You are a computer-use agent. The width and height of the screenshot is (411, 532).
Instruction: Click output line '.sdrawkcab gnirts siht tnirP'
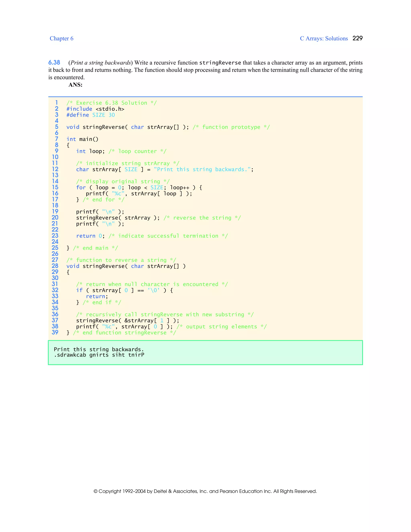[x=99, y=355]
